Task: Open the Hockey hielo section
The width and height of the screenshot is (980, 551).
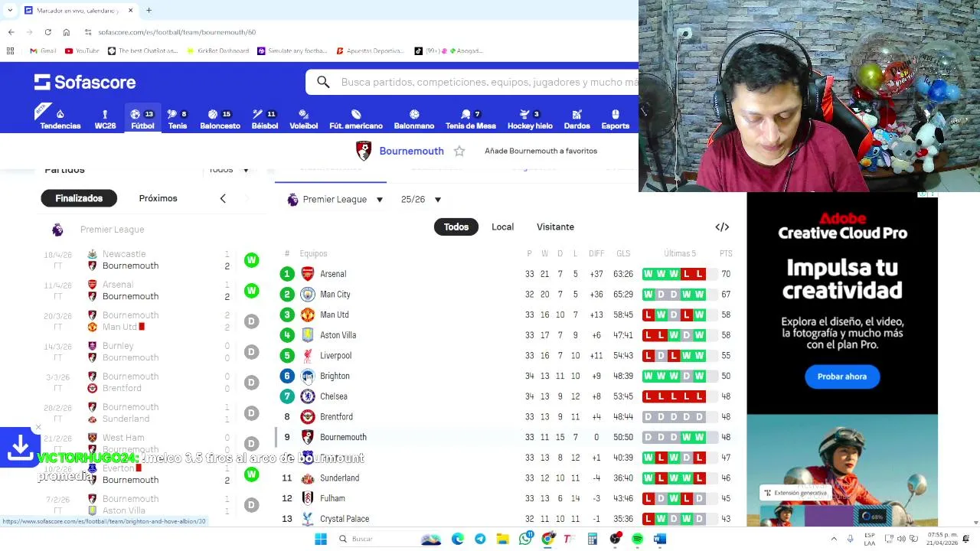Action: tap(530, 119)
